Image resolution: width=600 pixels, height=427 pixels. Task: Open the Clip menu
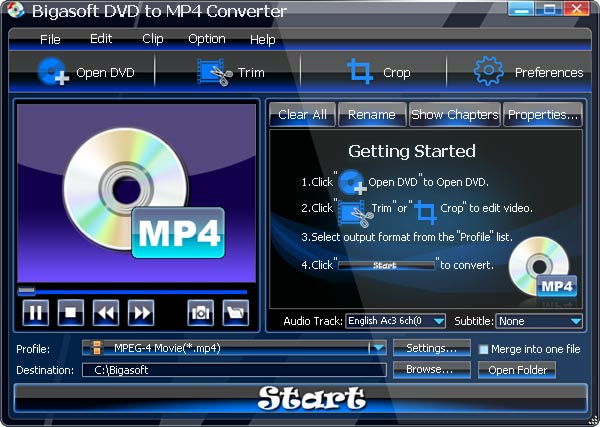[x=153, y=39]
